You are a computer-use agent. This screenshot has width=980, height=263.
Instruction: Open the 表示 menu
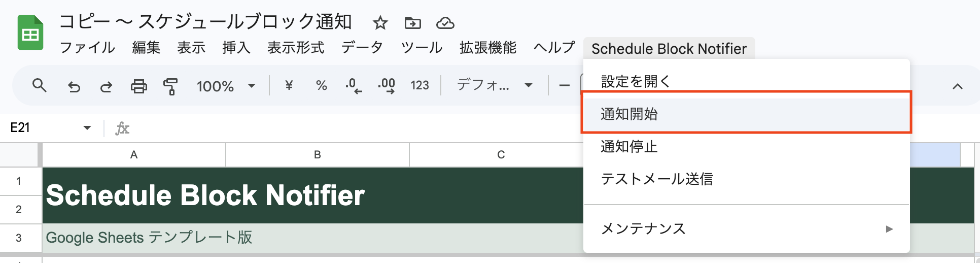click(191, 48)
